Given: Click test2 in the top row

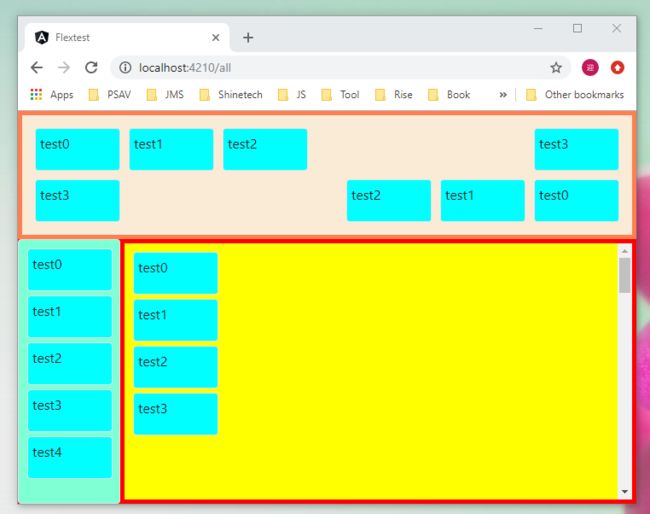Looking at the screenshot, I should click(265, 149).
